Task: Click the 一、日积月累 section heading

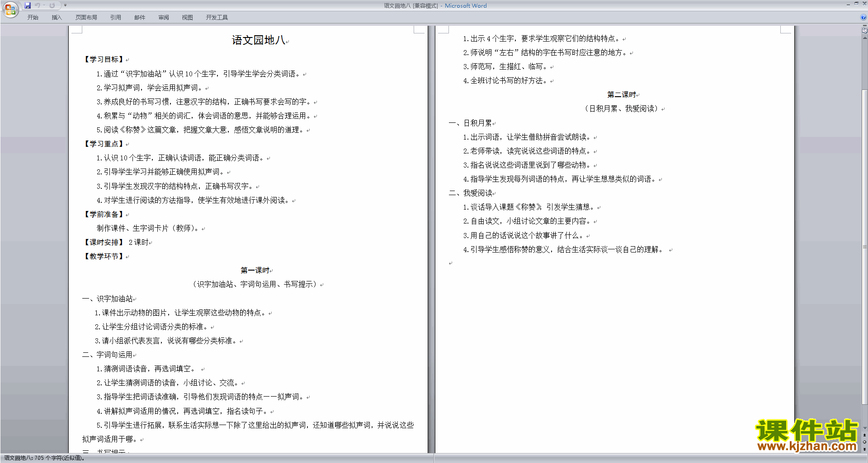Action: click(471, 123)
